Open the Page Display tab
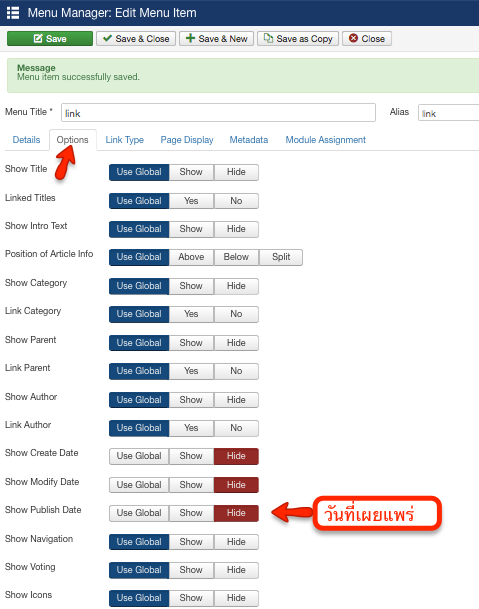 187,140
